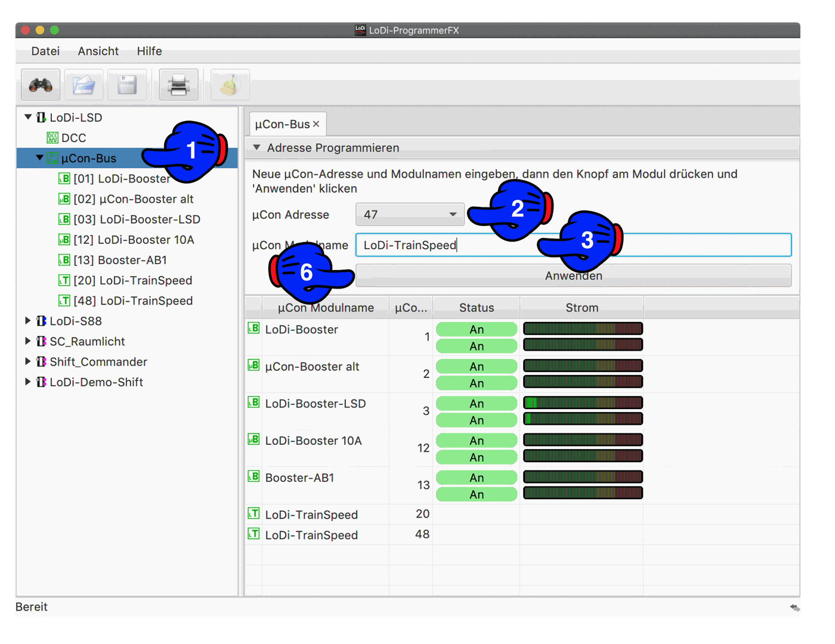Open the Hilfe menu

(149, 51)
